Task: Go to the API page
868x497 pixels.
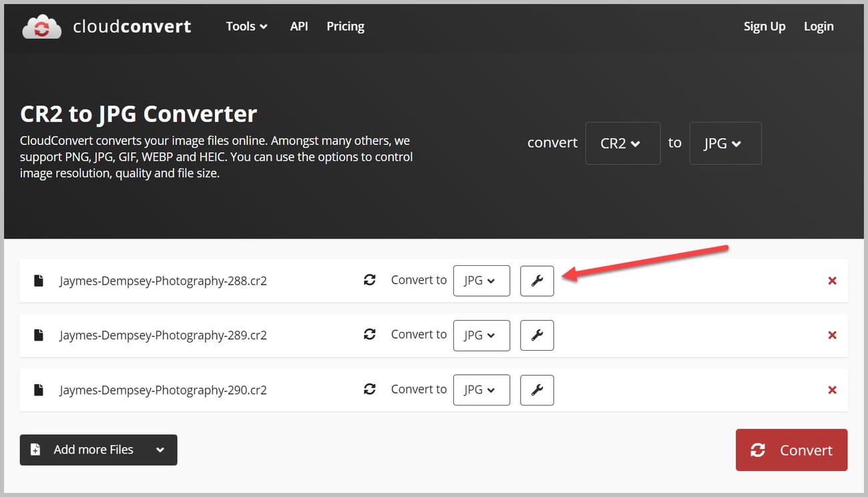Action: point(298,27)
